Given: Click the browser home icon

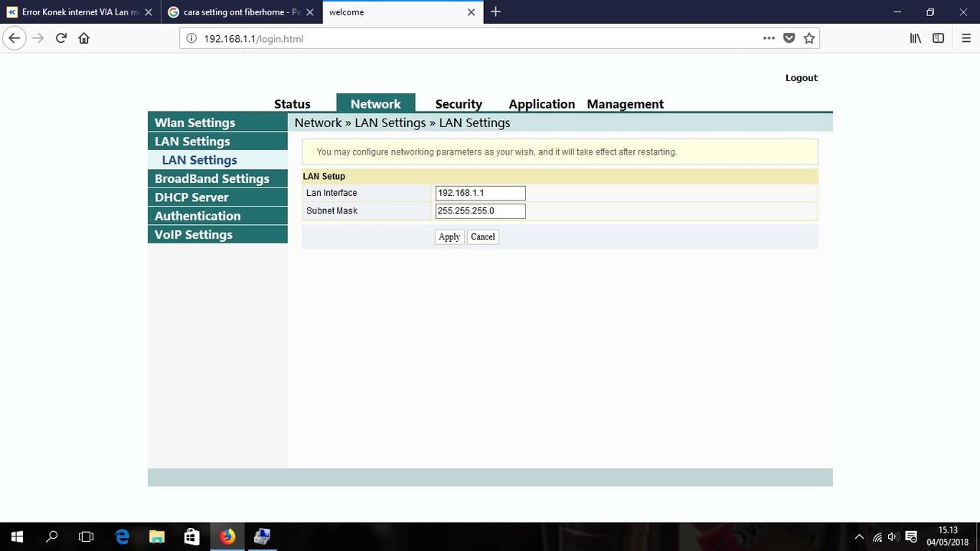Looking at the screenshot, I should [84, 38].
